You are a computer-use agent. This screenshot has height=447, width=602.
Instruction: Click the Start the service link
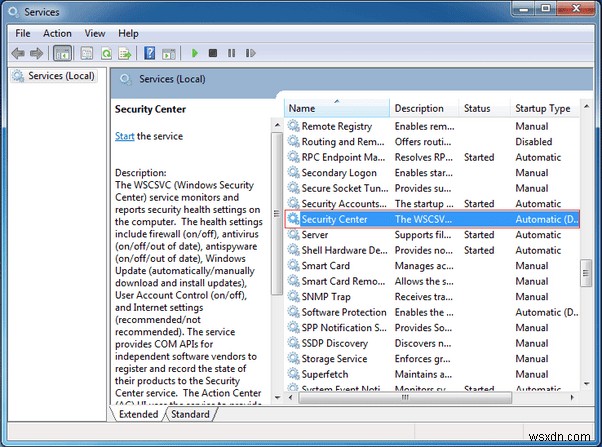(x=125, y=136)
